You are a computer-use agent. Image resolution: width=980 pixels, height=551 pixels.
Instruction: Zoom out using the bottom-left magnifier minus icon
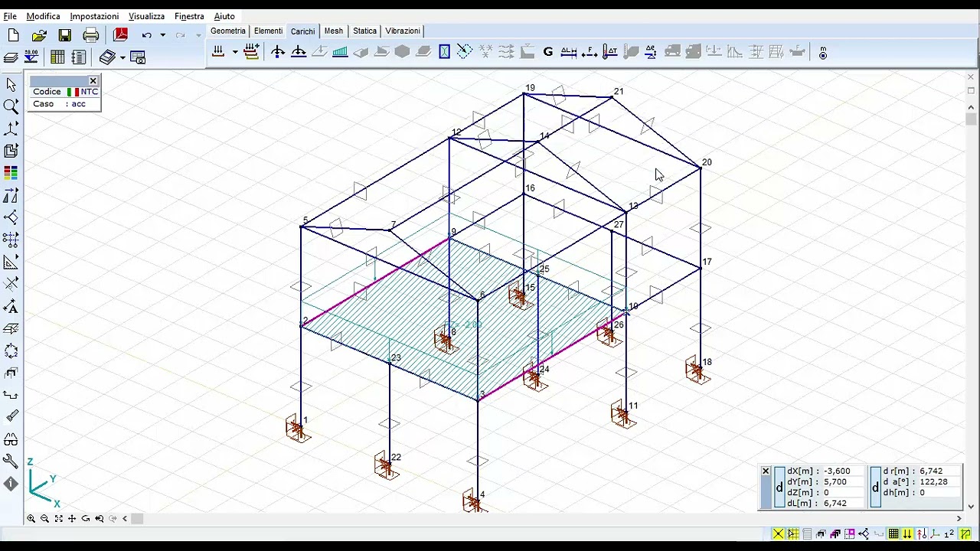[x=44, y=519]
